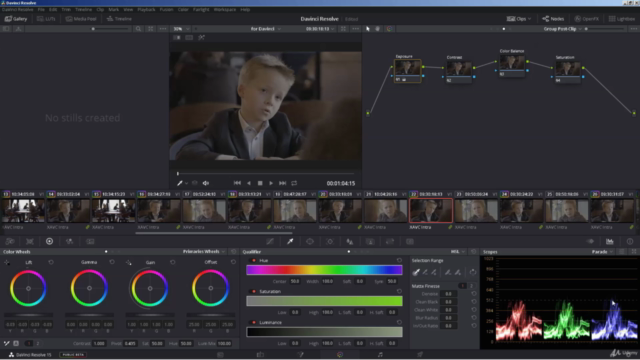Screen dimensions: 640x360
Task: Open the viewer timecode dropdown
Action: coord(320,29)
